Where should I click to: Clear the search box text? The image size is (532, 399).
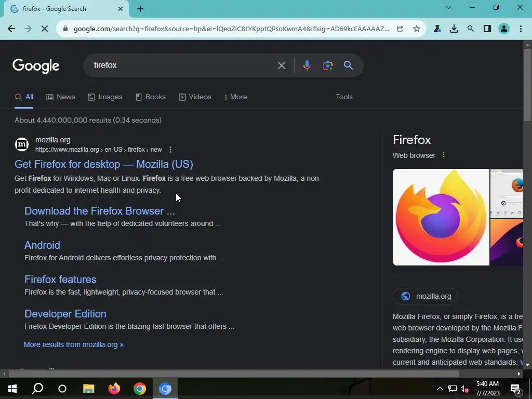(x=281, y=65)
